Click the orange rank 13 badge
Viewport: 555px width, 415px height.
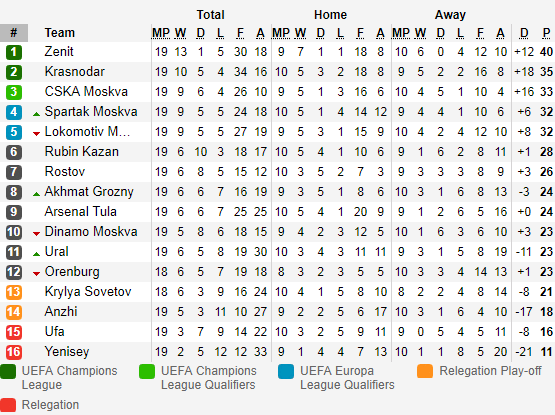14,292
